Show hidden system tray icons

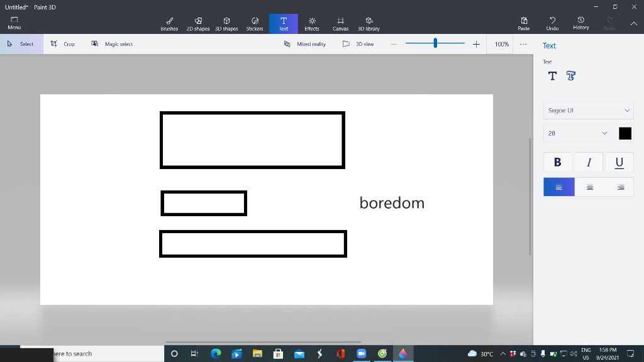tap(502, 353)
